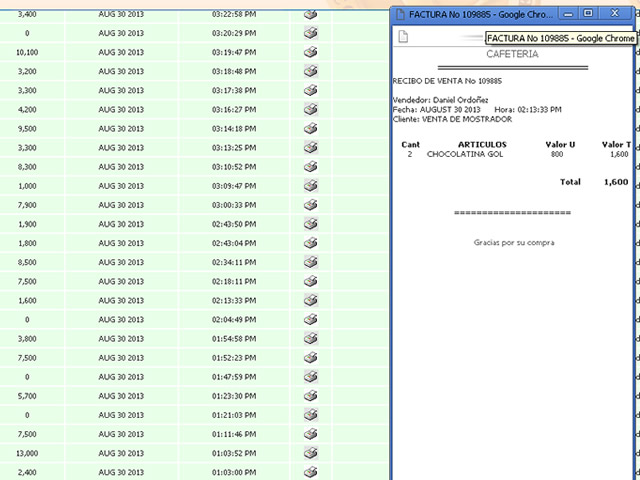
Task: Select the bold Total value 1,600
Action: click(616, 182)
